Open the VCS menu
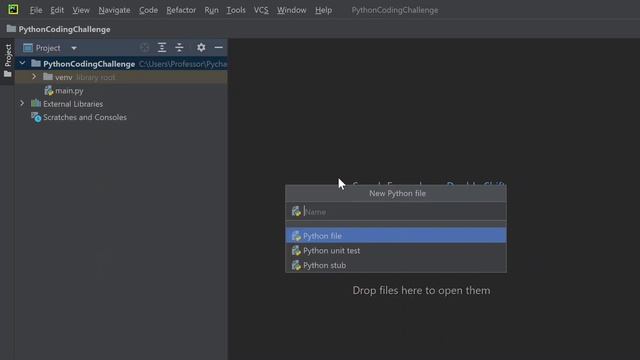 coord(261,10)
